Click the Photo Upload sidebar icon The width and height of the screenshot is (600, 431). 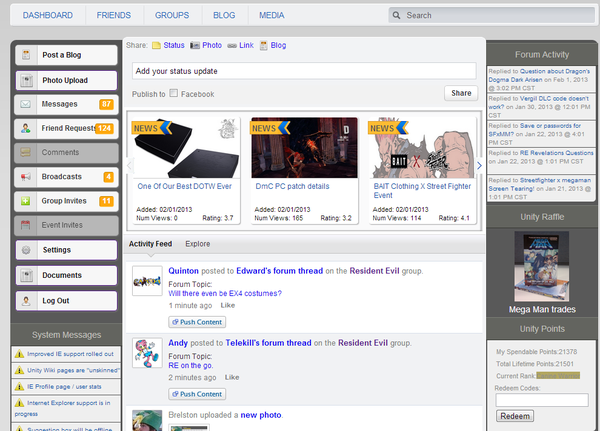click(x=26, y=80)
